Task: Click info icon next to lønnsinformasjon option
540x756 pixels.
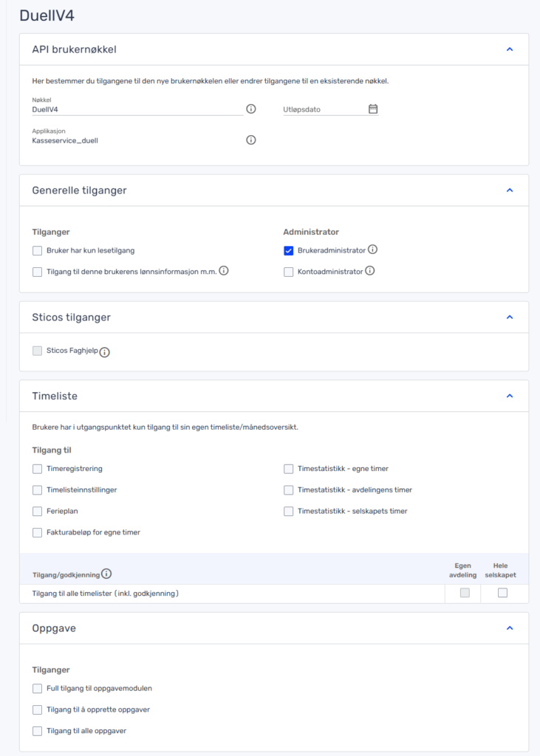Action: click(x=224, y=270)
